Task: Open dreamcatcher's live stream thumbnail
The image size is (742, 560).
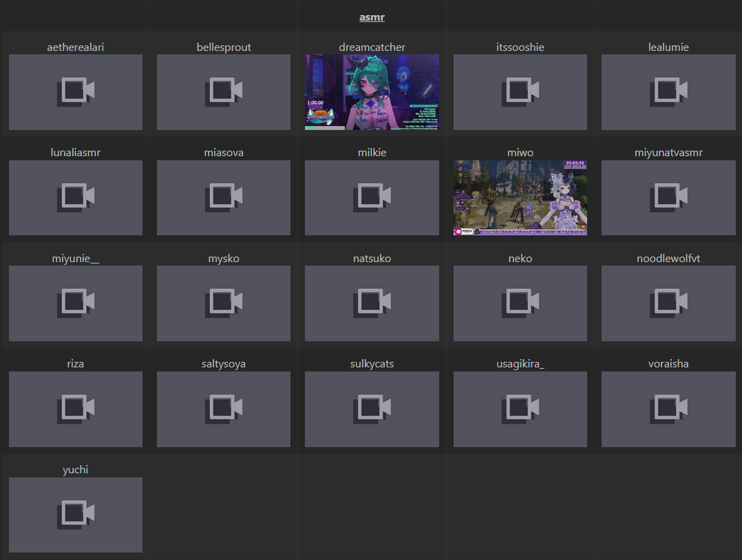Action: click(372, 91)
